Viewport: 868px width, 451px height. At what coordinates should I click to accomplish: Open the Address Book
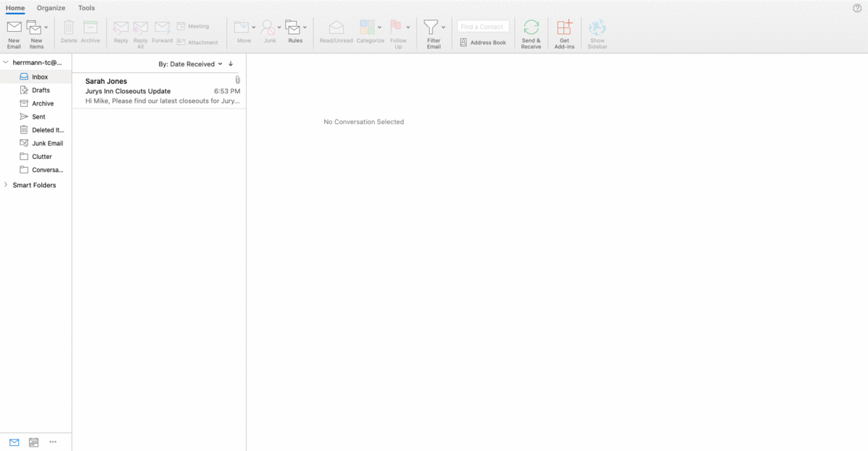[x=483, y=43]
